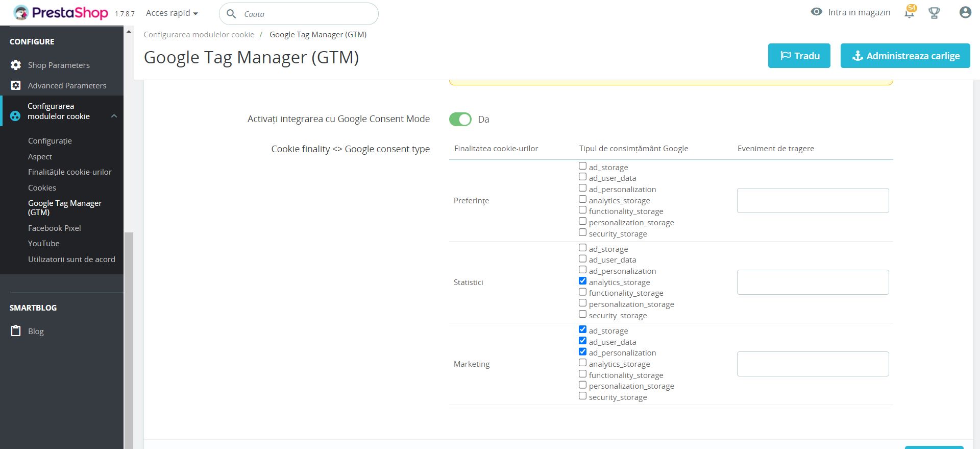This screenshot has height=449, width=980.
Task: Focus the Marketing trigger event input field
Action: [813, 364]
